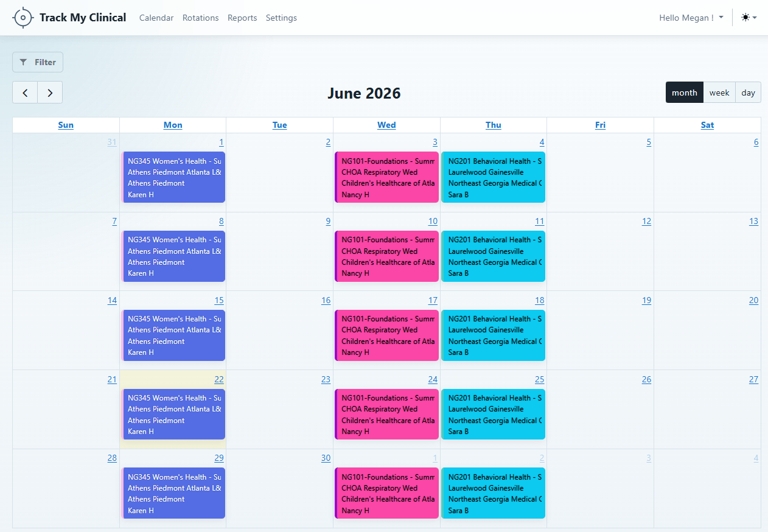
Task: Click the May 31 date number
Action: coord(112,142)
